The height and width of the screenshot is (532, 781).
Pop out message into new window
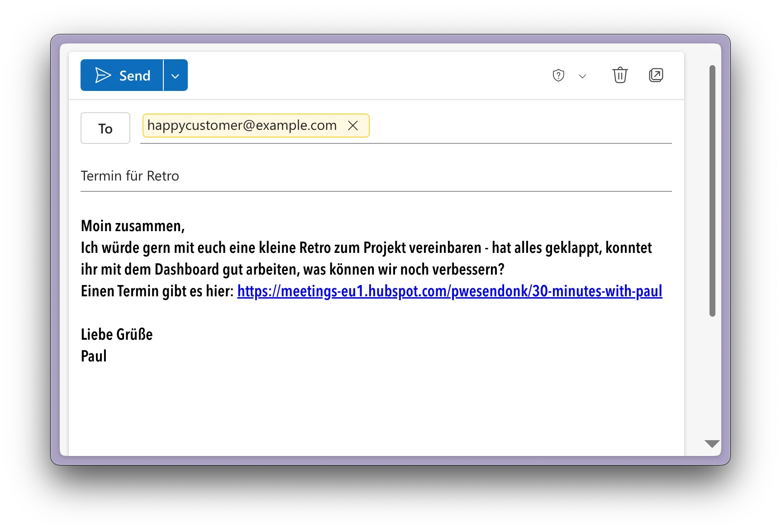click(x=656, y=75)
